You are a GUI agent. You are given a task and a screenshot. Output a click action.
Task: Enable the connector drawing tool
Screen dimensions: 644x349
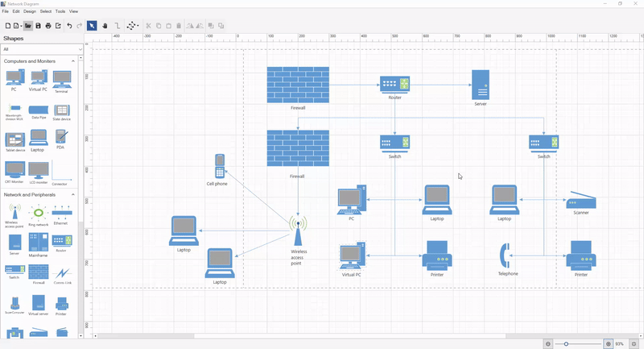click(118, 26)
